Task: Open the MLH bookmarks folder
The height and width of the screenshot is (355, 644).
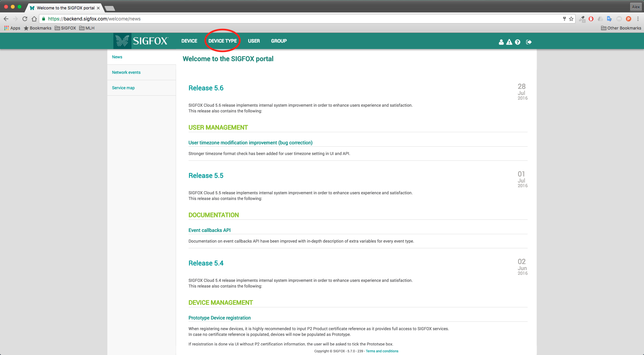Action: [x=87, y=28]
